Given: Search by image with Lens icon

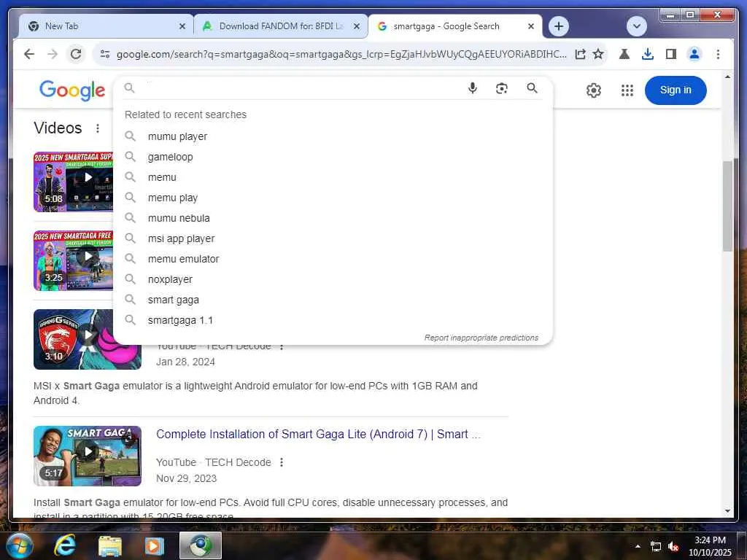Looking at the screenshot, I should tap(502, 88).
